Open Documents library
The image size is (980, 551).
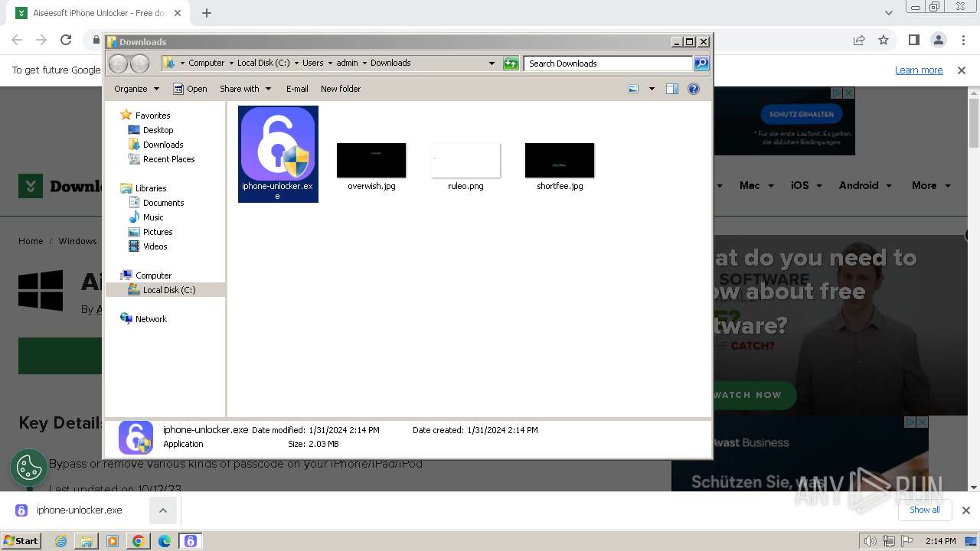pyautogui.click(x=163, y=203)
